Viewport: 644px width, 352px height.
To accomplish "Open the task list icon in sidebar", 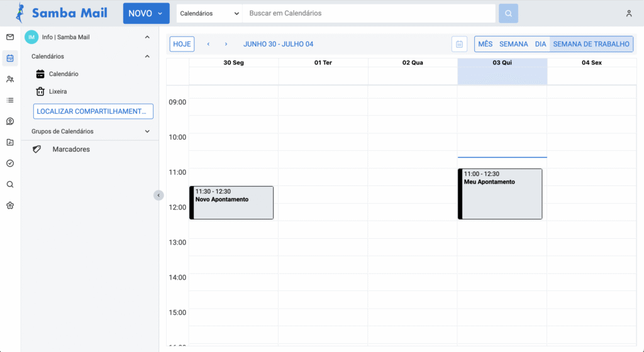I will 10,100.
